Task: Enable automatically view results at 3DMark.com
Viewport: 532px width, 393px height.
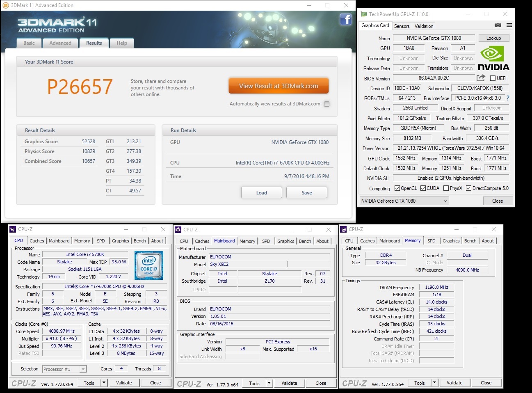Action: [x=327, y=104]
